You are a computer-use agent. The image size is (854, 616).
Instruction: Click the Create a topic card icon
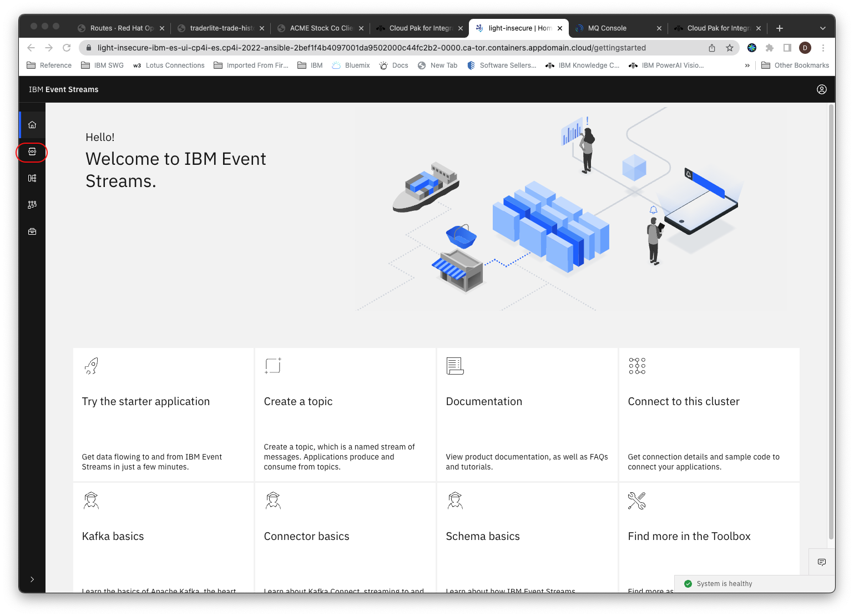click(x=273, y=366)
